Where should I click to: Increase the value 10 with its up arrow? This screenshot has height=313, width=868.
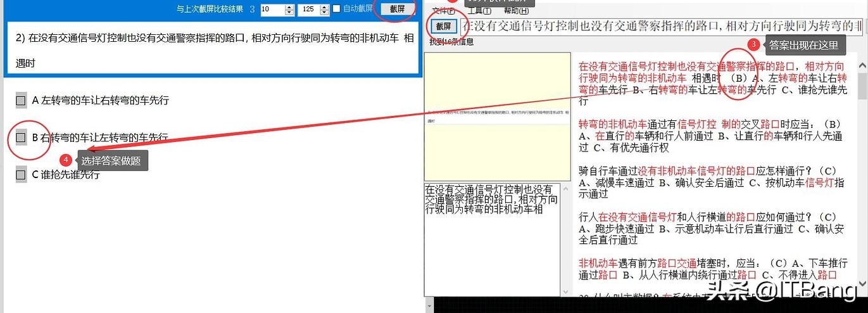(x=290, y=7)
